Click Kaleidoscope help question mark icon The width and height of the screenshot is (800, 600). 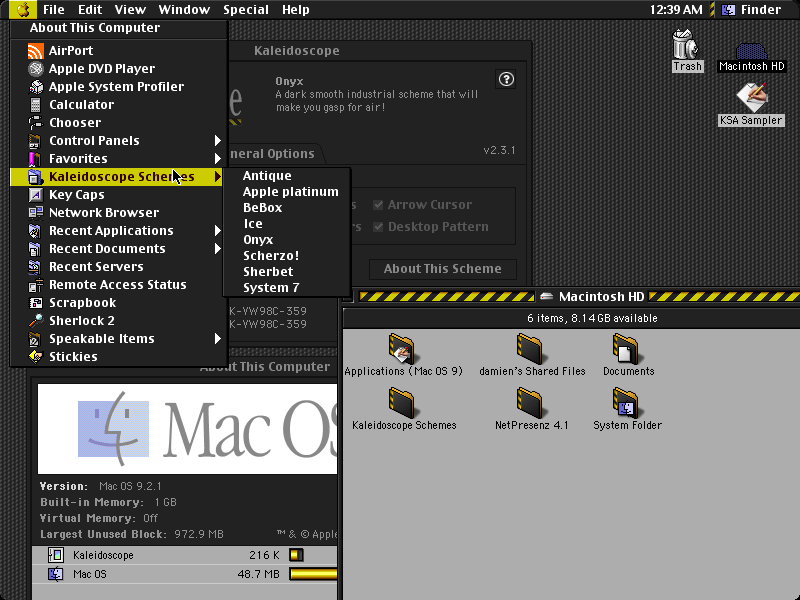coord(506,79)
